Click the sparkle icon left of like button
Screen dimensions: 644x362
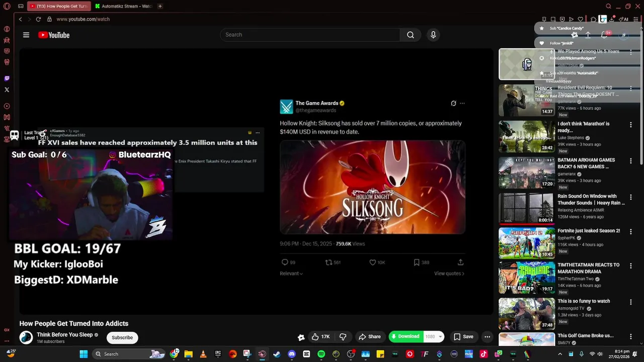click(x=301, y=337)
